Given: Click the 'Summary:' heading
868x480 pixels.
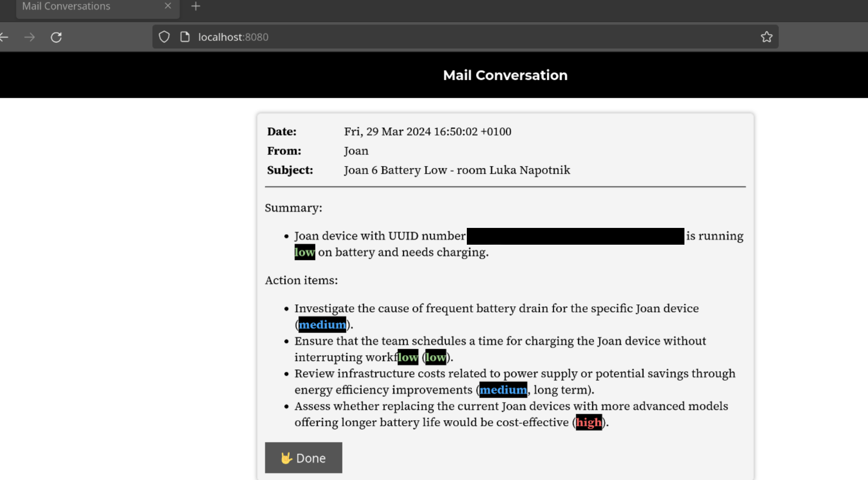Looking at the screenshot, I should point(294,208).
